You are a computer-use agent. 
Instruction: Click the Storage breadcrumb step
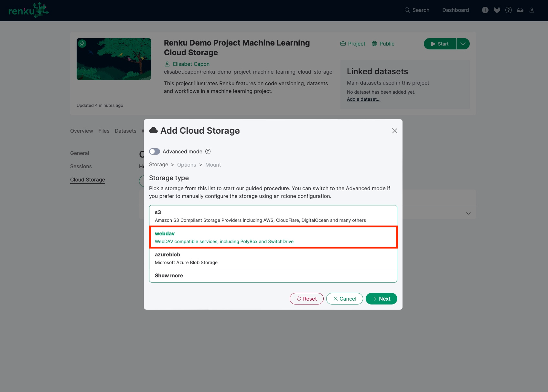[x=158, y=164]
